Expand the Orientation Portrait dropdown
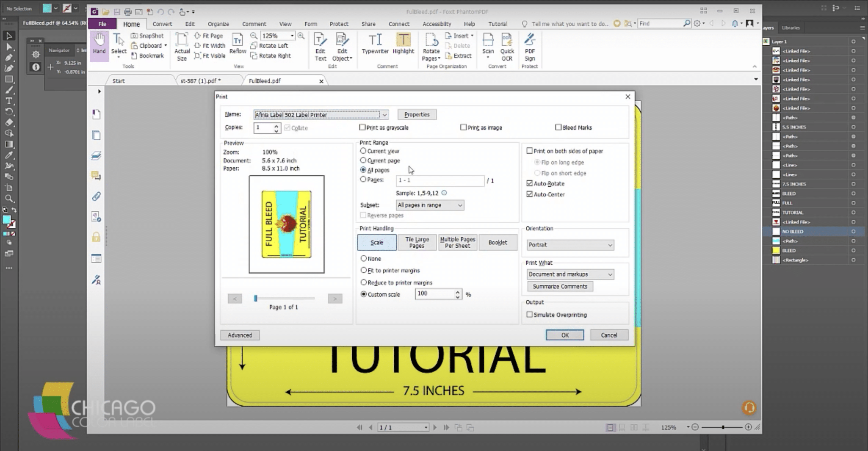Image resolution: width=868 pixels, height=451 pixels. pyautogui.click(x=570, y=245)
